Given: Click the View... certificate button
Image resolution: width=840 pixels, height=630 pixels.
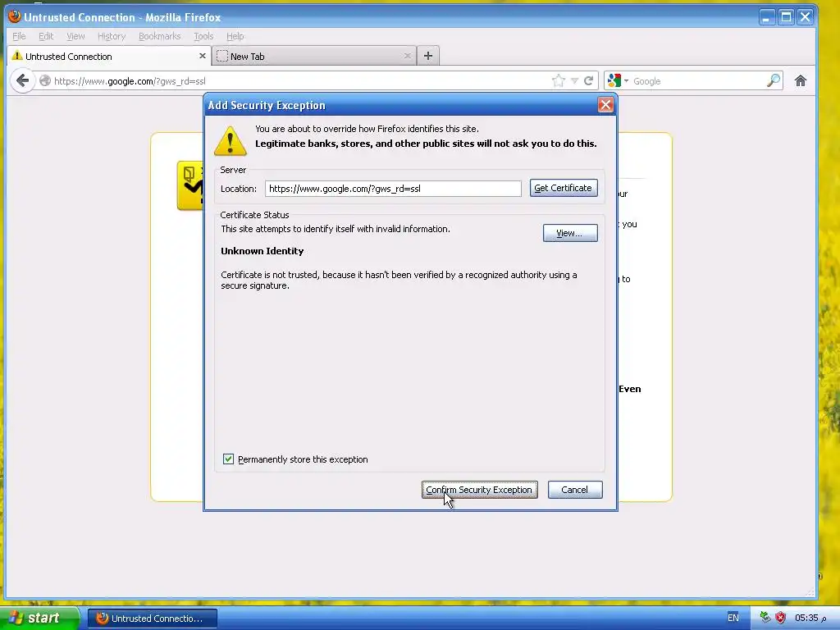Looking at the screenshot, I should click(570, 233).
